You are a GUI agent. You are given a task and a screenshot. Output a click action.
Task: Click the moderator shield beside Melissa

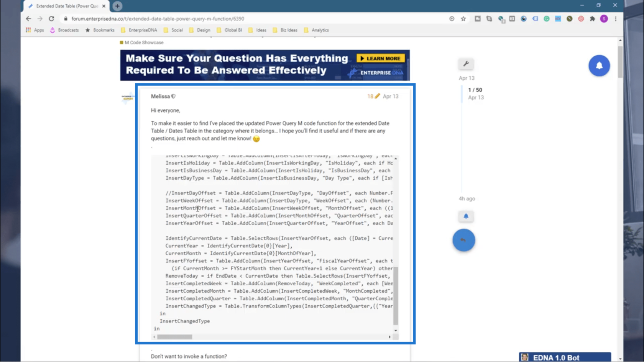click(174, 97)
